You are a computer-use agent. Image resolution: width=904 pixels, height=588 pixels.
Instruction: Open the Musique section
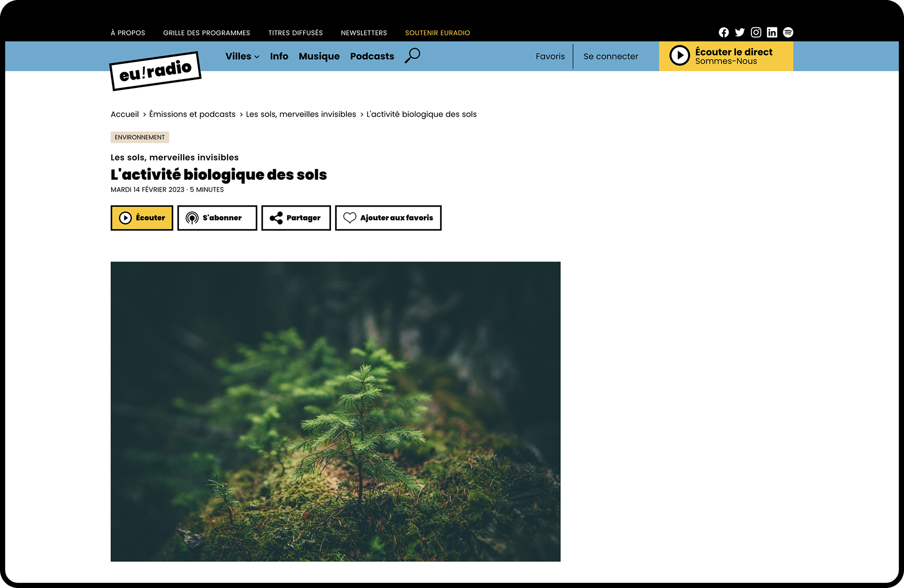pos(319,56)
